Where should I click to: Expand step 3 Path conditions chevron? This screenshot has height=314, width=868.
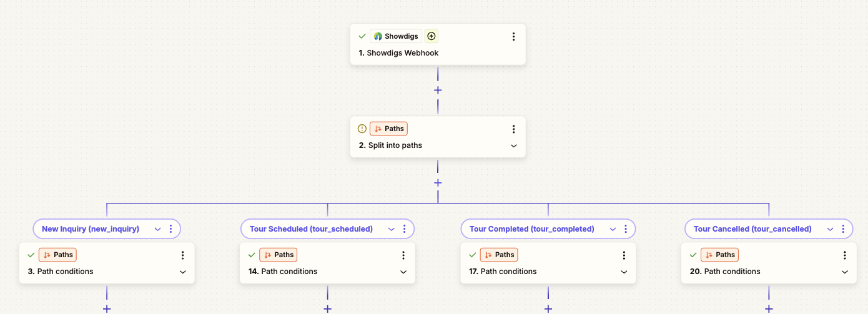click(x=183, y=272)
